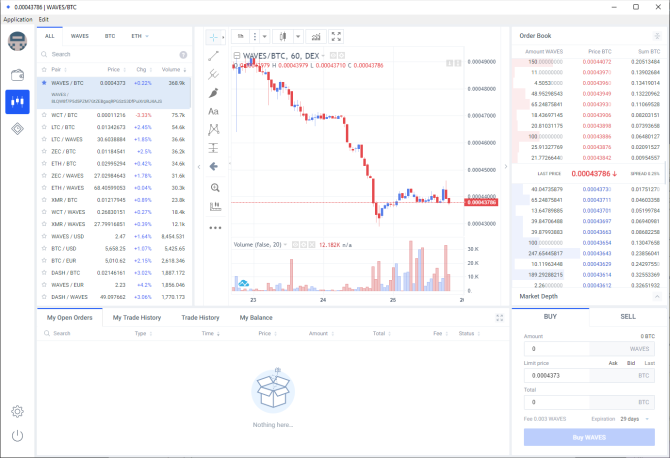Toggle favorite star for WAVES / BTC
Image resolution: width=670 pixels, height=458 pixels.
click(44, 83)
